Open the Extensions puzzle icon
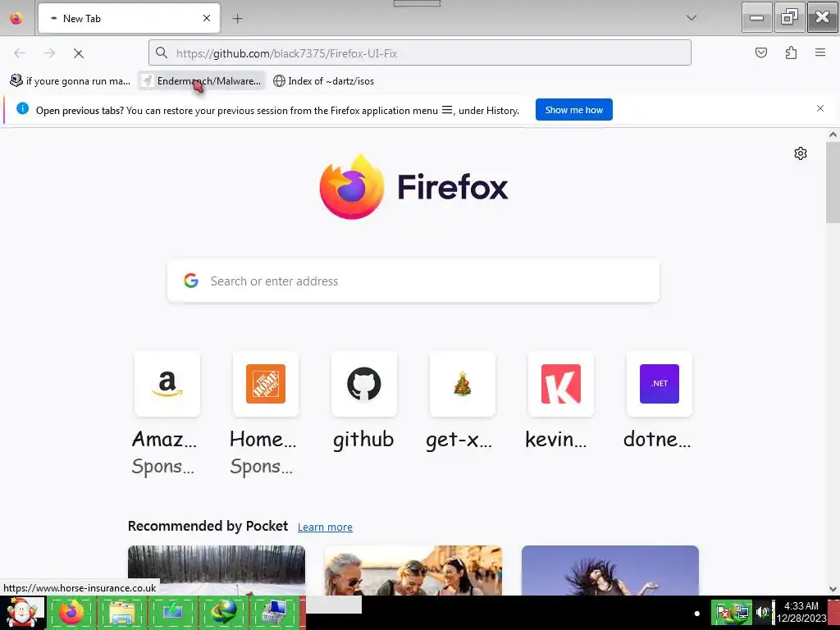The height and width of the screenshot is (630, 840). [791, 52]
